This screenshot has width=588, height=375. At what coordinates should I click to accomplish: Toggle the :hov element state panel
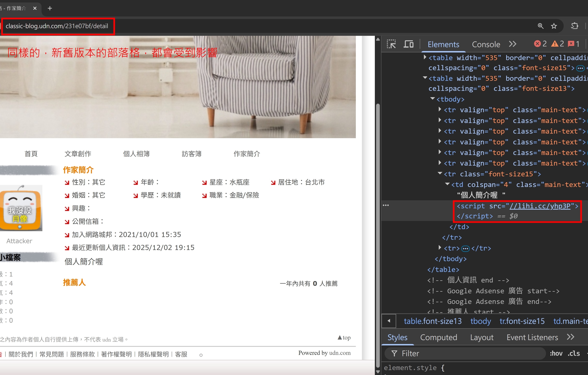556,353
